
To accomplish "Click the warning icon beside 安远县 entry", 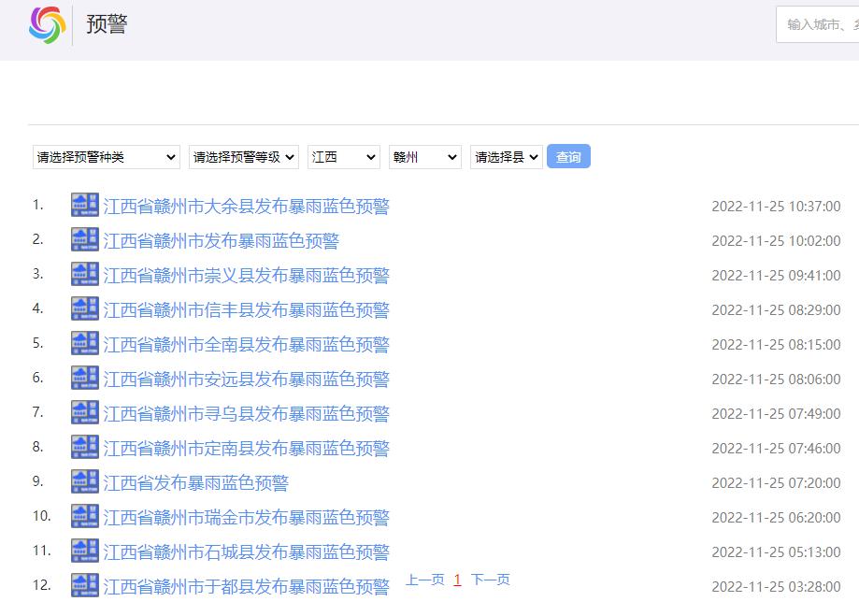I will 85,379.
